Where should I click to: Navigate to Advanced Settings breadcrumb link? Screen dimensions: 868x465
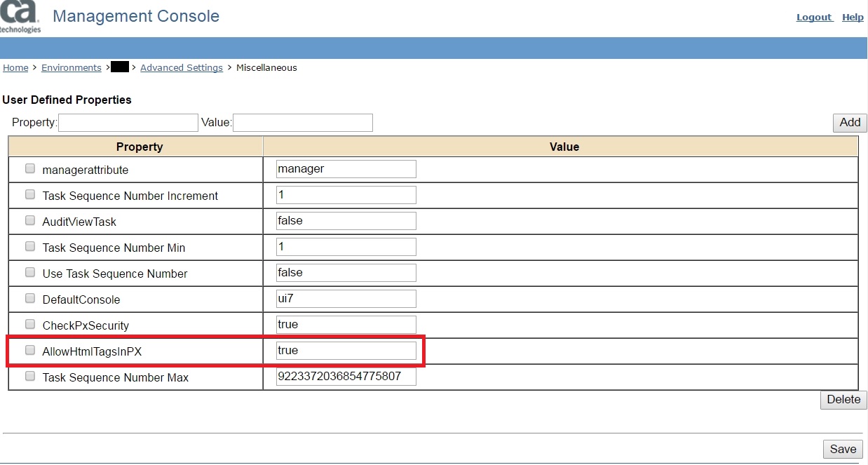pyautogui.click(x=182, y=68)
